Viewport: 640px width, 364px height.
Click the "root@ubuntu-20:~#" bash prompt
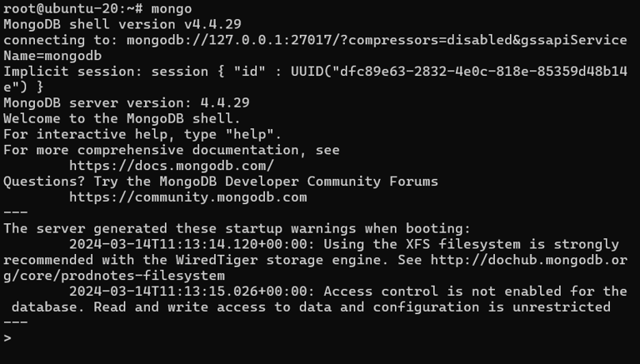(x=73, y=9)
